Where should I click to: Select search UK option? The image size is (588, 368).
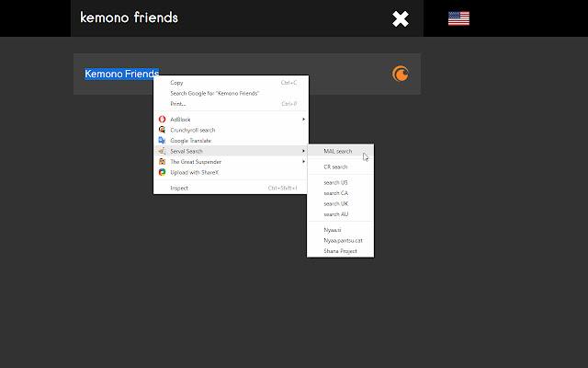(x=341, y=203)
